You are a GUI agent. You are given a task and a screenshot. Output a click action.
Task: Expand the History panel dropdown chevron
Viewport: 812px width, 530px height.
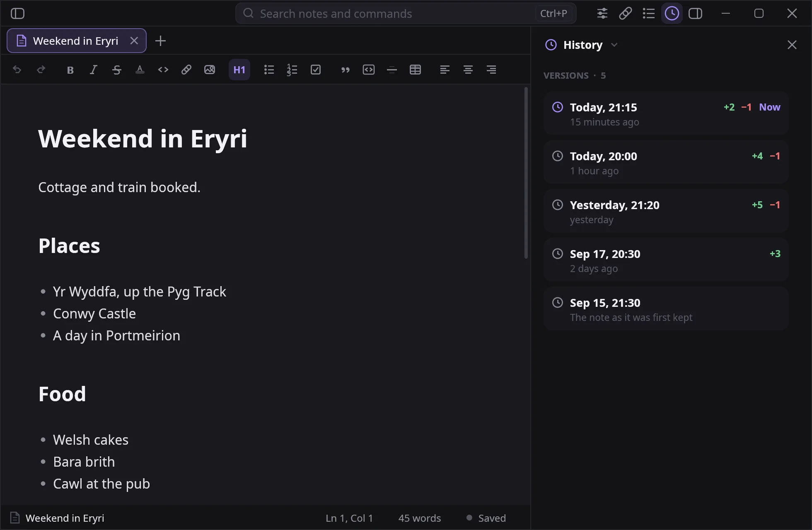pos(614,45)
